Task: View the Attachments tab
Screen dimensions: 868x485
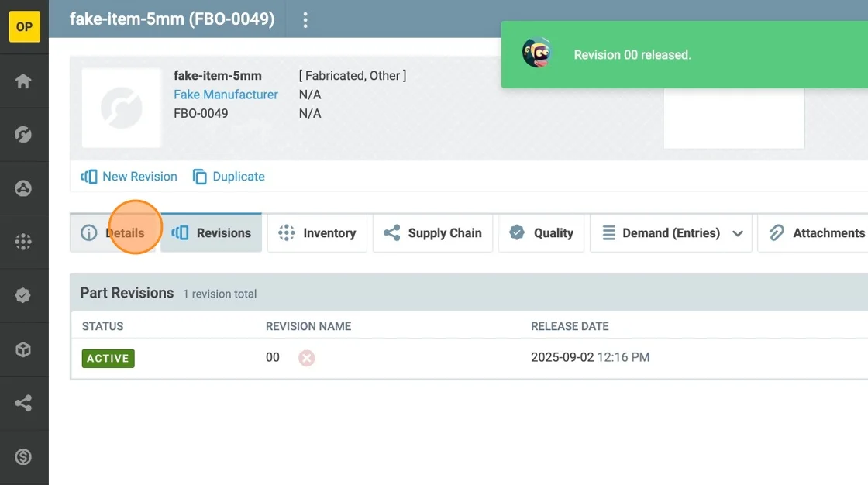Action: coord(817,233)
